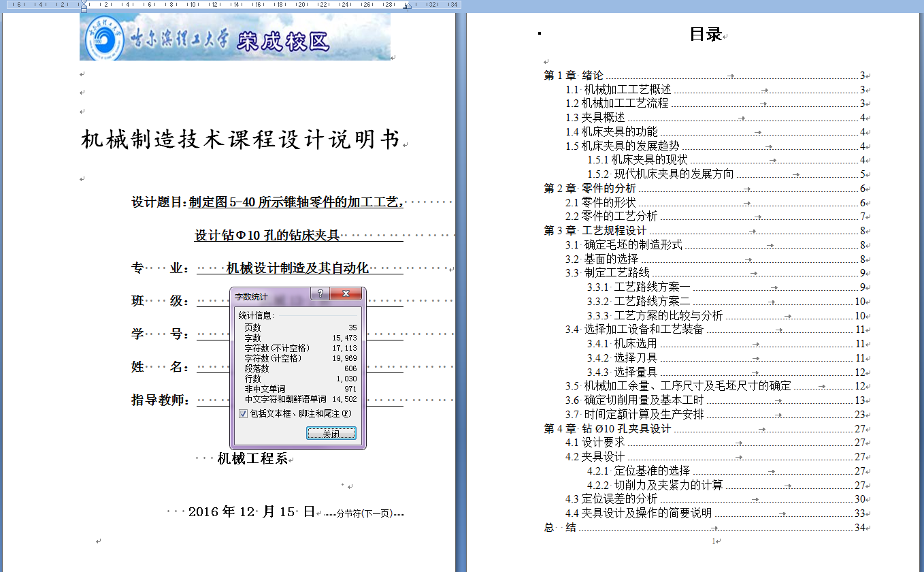Click the help question-mark in 字数统计 dialog
Viewport: 924px width, 572px height.
[320, 294]
